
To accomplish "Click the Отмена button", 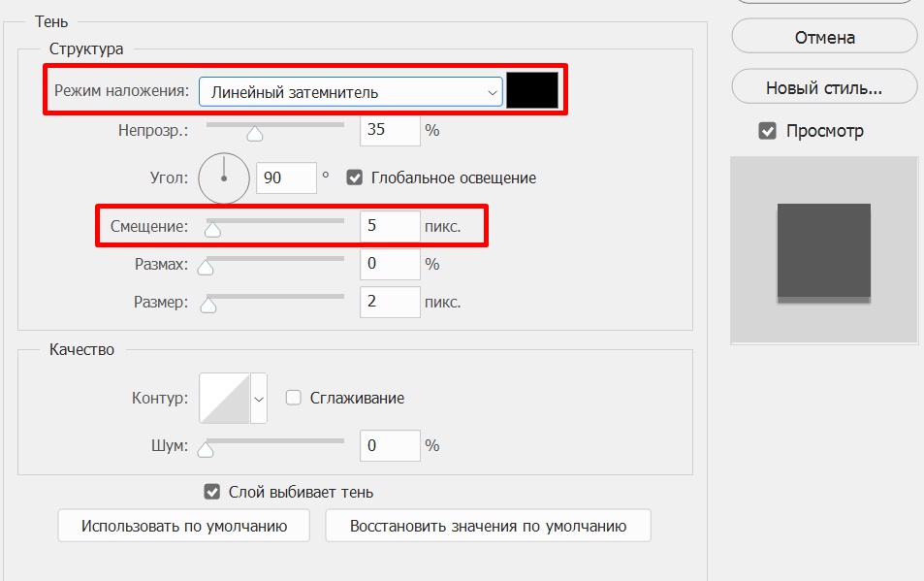I will click(x=824, y=37).
